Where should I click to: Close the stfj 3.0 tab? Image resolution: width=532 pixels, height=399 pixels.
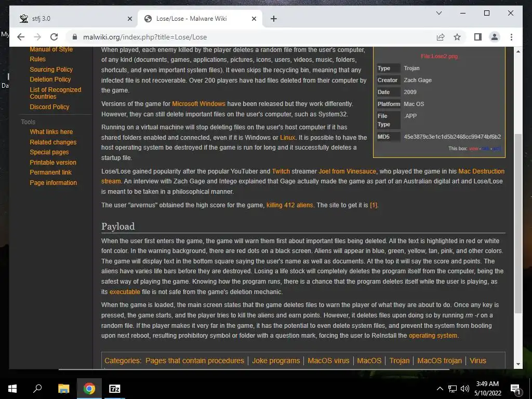tap(129, 19)
